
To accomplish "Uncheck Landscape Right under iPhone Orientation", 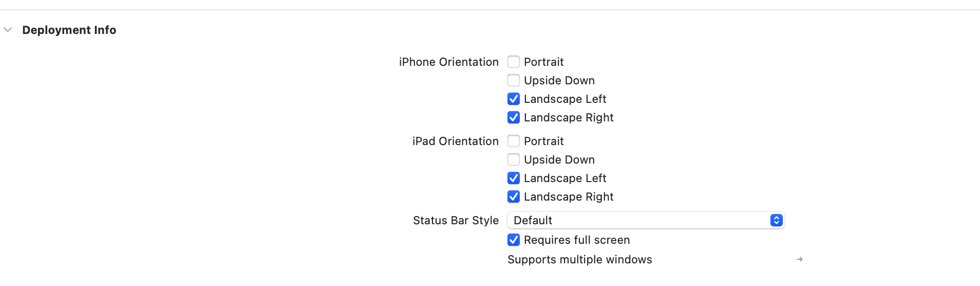I will [514, 117].
